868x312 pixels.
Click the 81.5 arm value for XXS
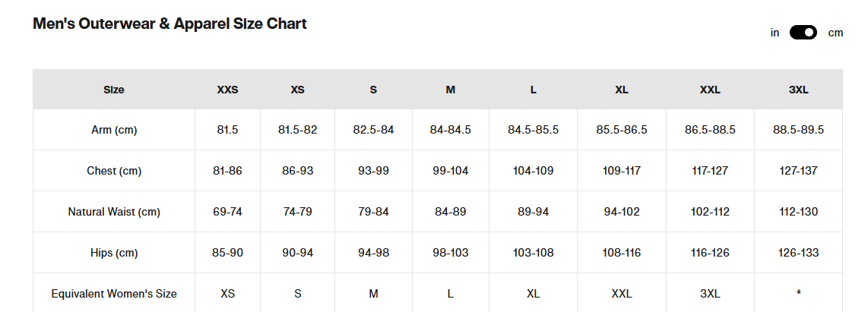pos(227,130)
